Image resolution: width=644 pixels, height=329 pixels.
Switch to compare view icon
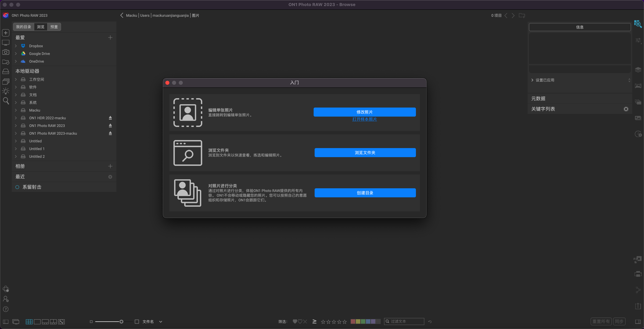(x=53, y=322)
